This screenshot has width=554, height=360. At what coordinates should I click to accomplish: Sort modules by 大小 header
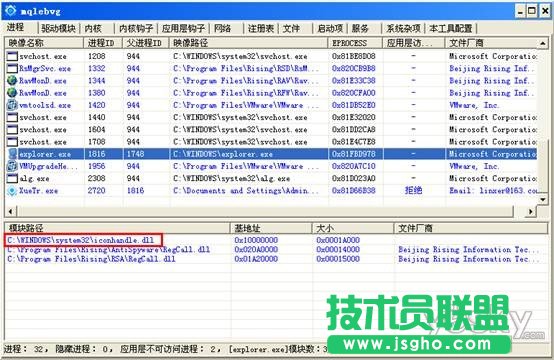click(x=353, y=228)
